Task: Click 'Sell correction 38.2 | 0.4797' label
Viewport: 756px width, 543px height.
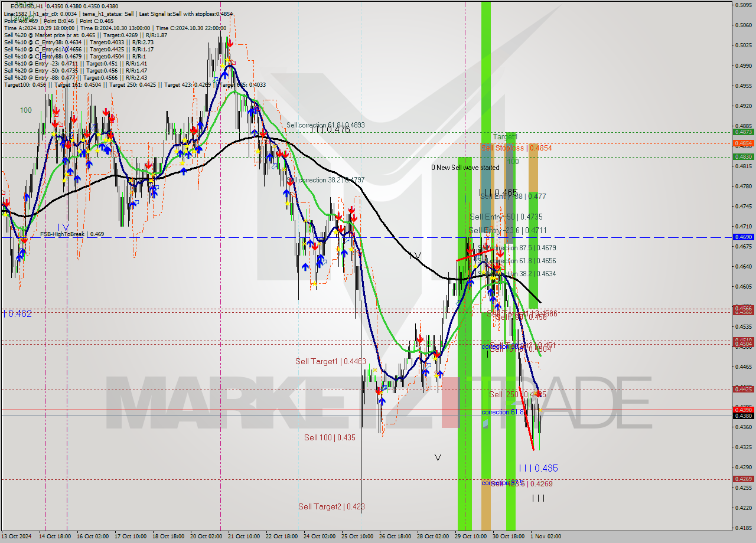Action: click(x=325, y=180)
